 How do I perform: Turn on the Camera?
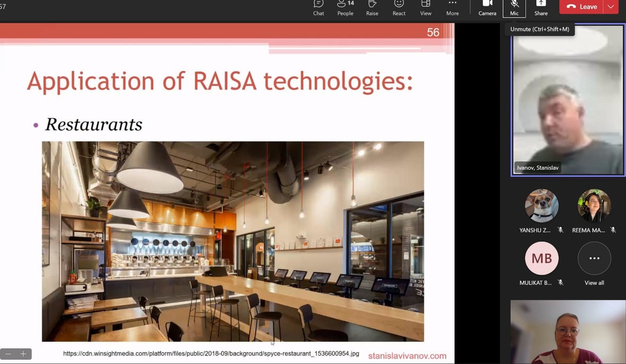(x=487, y=8)
